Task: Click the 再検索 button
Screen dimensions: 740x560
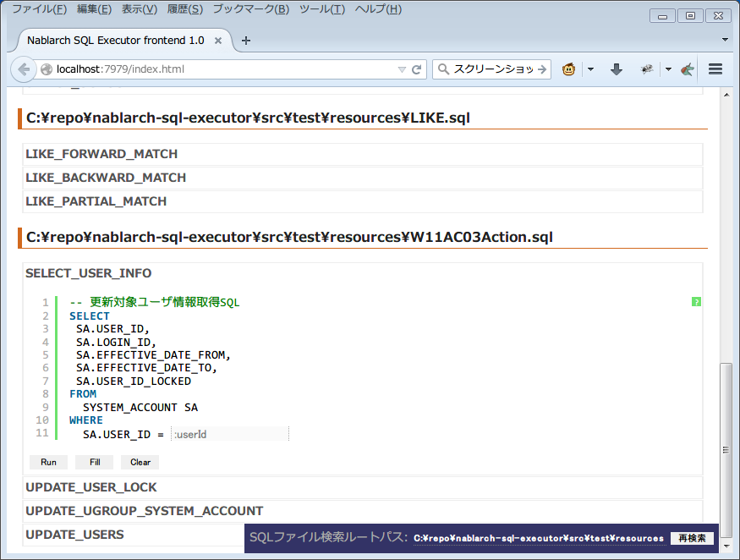Action: point(692,538)
